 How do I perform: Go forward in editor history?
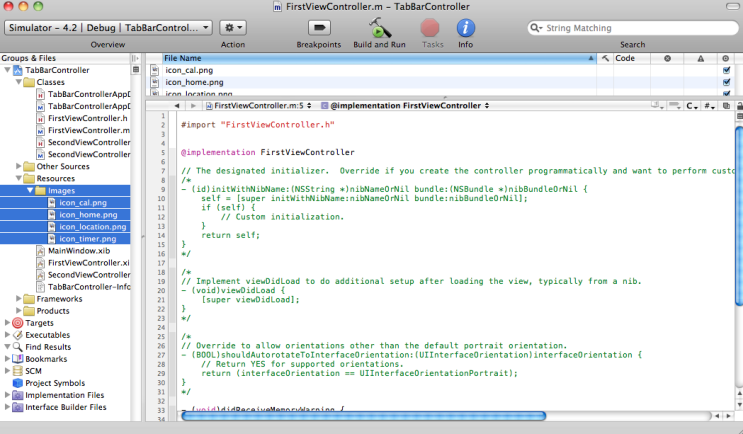tap(193, 106)
